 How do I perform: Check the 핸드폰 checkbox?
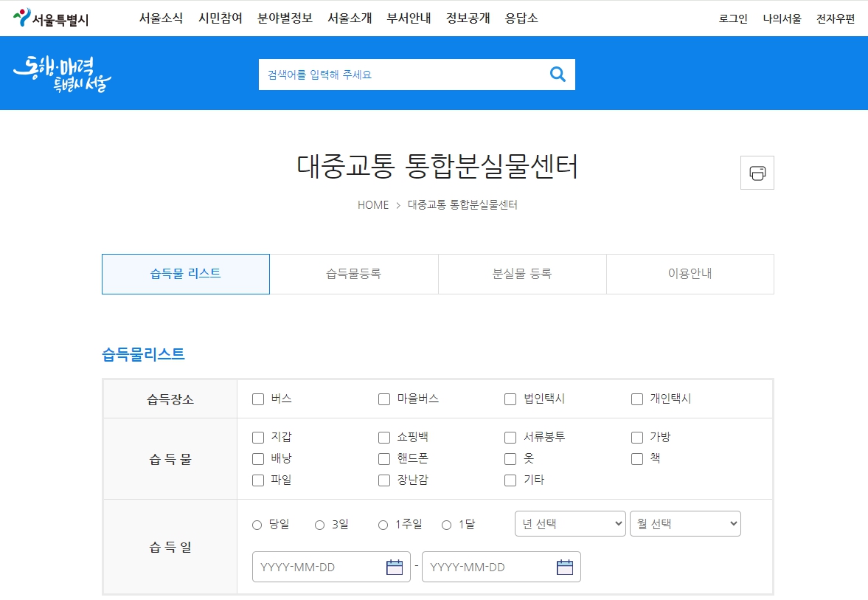point(383,458)
